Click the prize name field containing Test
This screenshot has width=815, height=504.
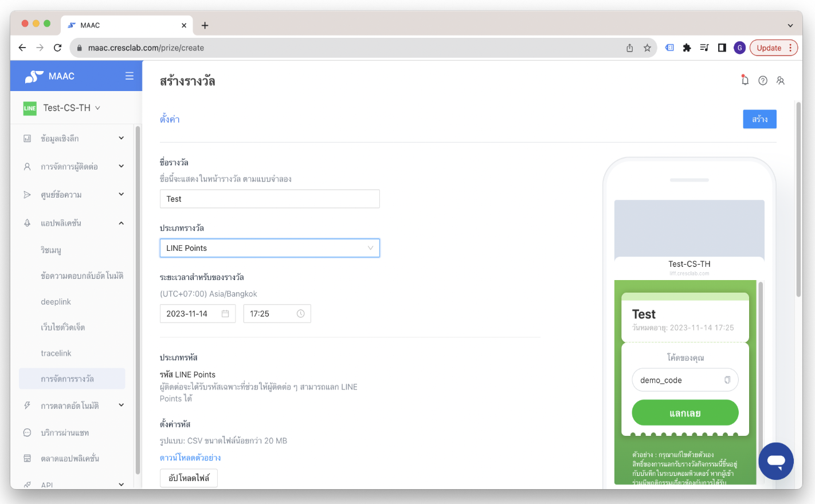[x=269, y=199]
